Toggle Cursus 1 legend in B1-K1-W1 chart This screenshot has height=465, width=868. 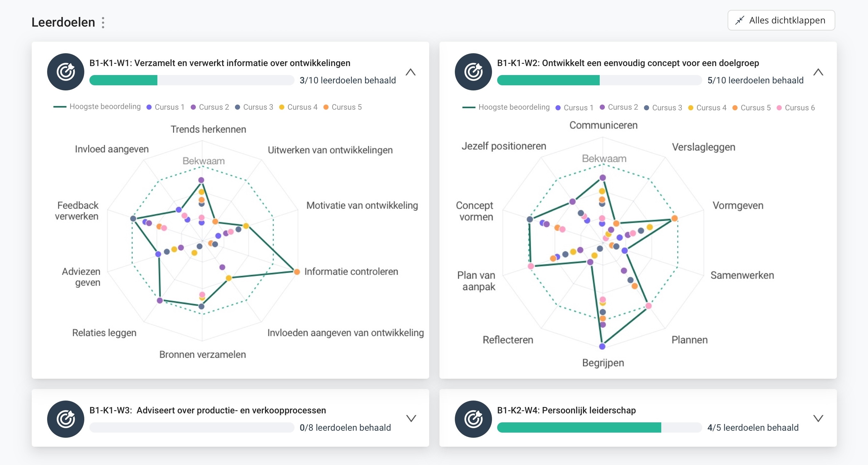[x=165, y=107]
